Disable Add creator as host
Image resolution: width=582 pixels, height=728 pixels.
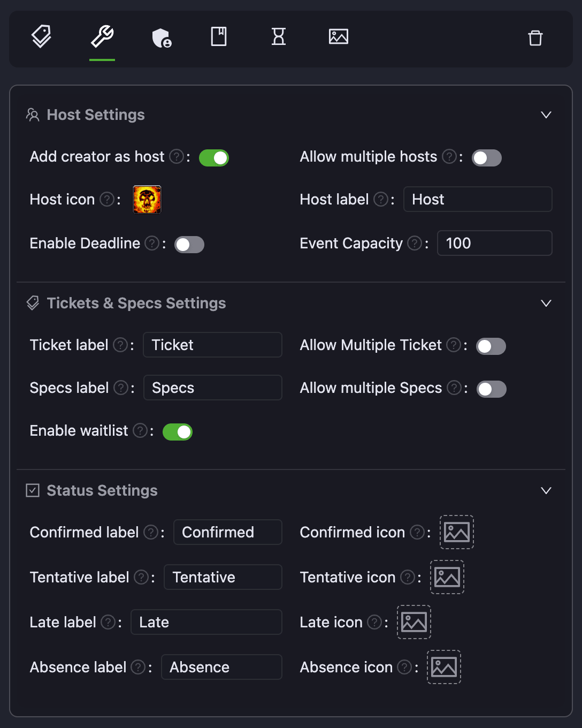[x=214, y=157]
